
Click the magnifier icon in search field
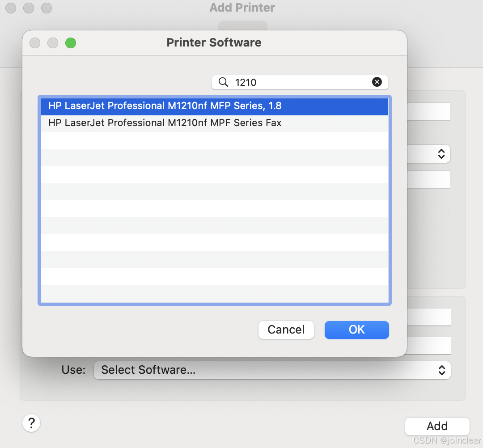coord(223,82)
